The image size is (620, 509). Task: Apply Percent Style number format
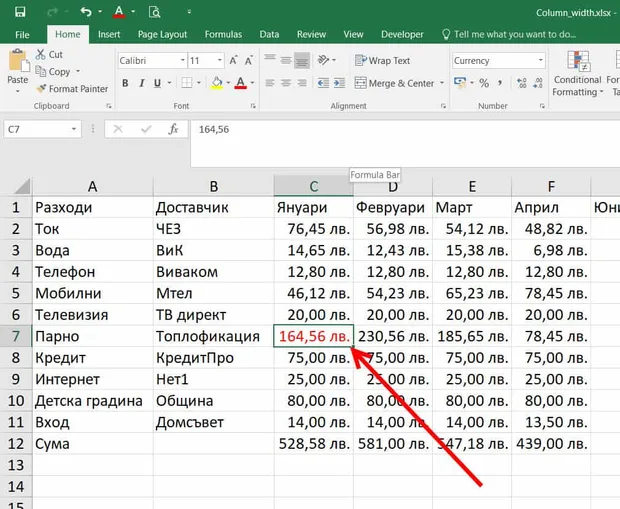pyautogui.click(x=484, y=83)
